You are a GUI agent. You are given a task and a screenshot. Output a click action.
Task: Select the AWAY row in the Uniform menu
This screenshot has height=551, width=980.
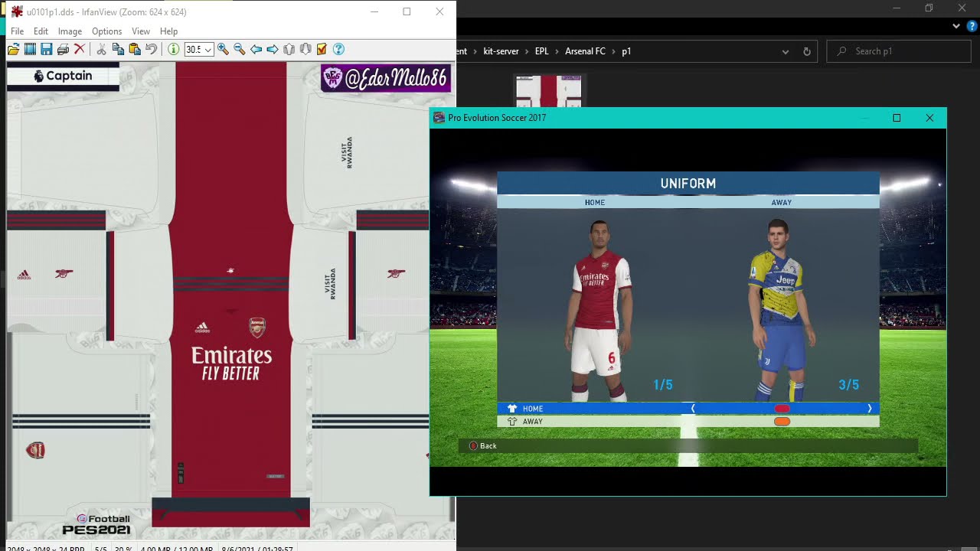tap(688, 422)
